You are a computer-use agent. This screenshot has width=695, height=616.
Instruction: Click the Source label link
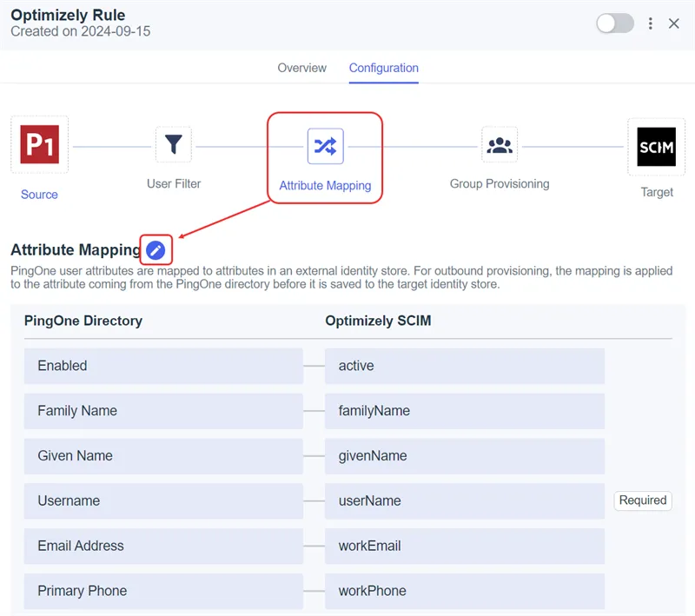[39, 195]
